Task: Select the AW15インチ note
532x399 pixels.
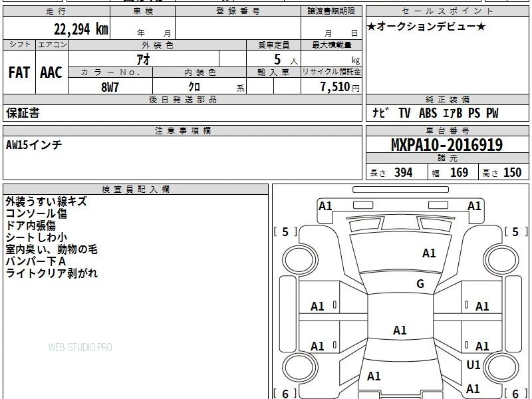Action: pyautogui.click(x=34, y=145)
